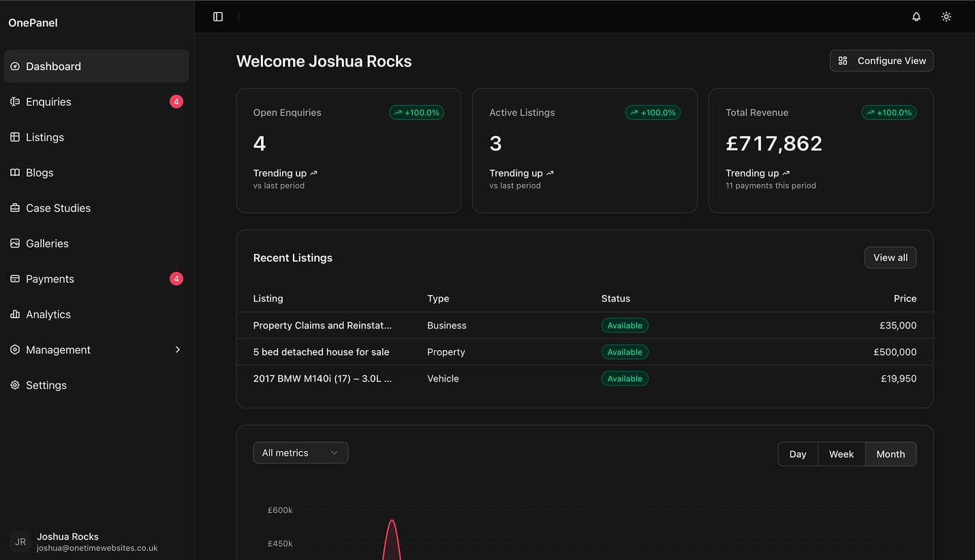Toggle light theme with sun icon
975x560 pixels.
pos(946,17)
